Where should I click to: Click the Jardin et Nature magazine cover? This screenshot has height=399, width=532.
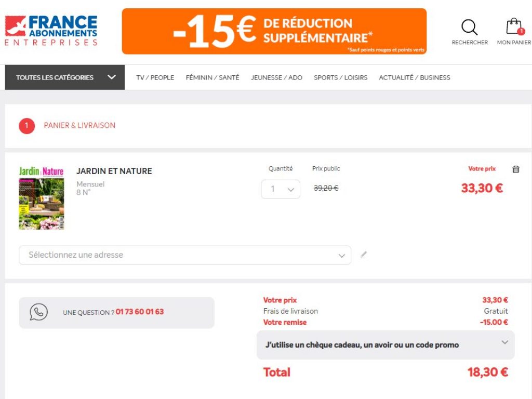[42, 198]
